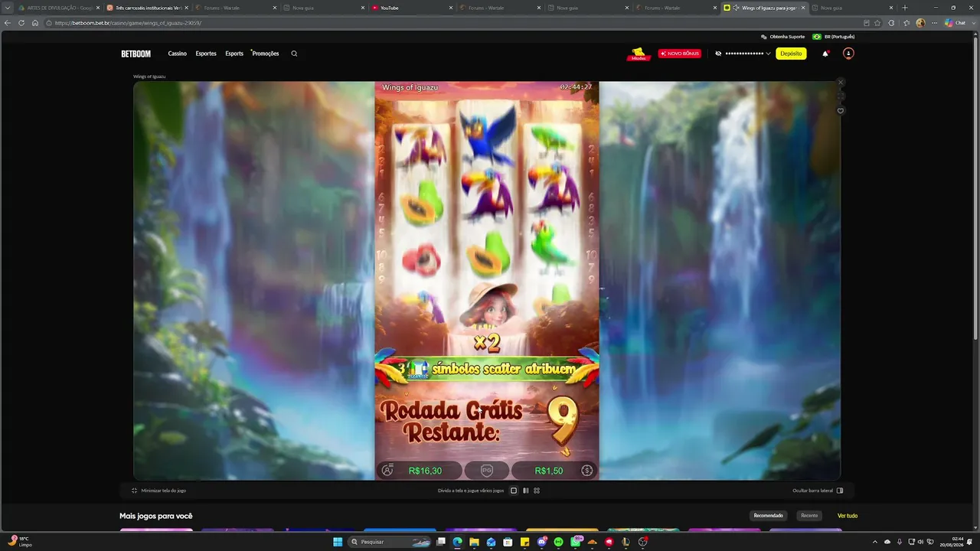The width and height of the screenshot is (980, 551).
Task: Open the Betboom logo home link
Action: (136, 54)
